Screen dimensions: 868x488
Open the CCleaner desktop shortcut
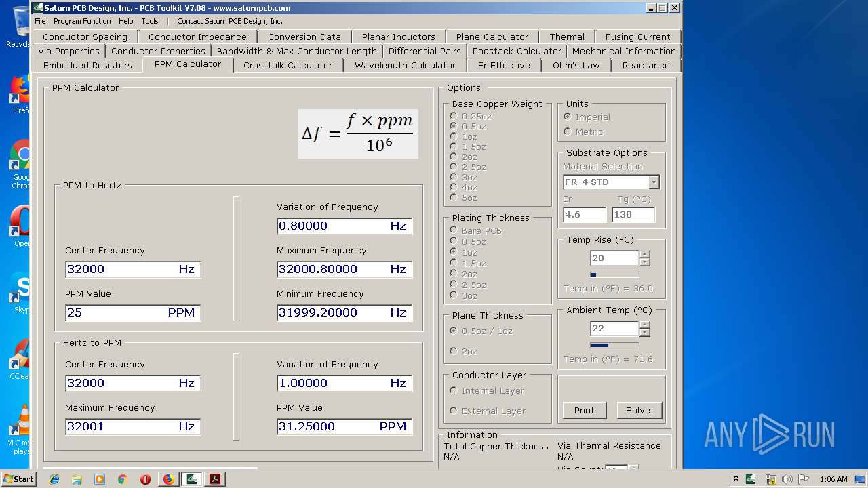click(19, 359)
